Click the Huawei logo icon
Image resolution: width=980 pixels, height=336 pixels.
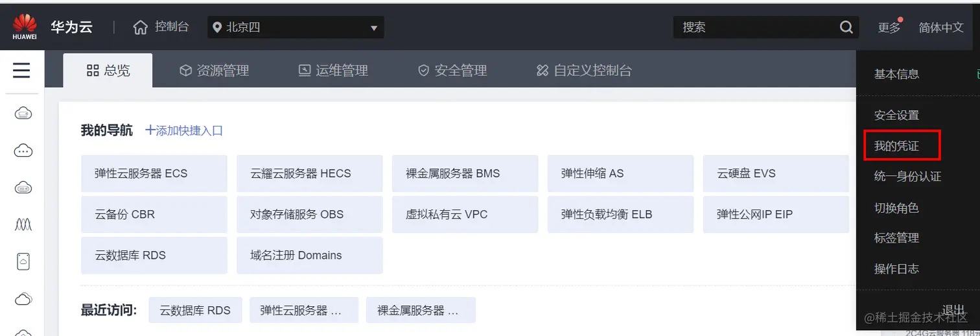25,27
